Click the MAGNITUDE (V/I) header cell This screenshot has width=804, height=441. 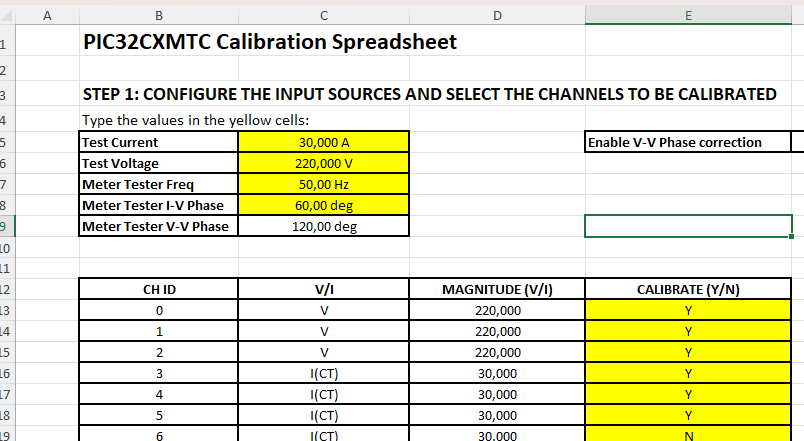(x=497, y=289)
